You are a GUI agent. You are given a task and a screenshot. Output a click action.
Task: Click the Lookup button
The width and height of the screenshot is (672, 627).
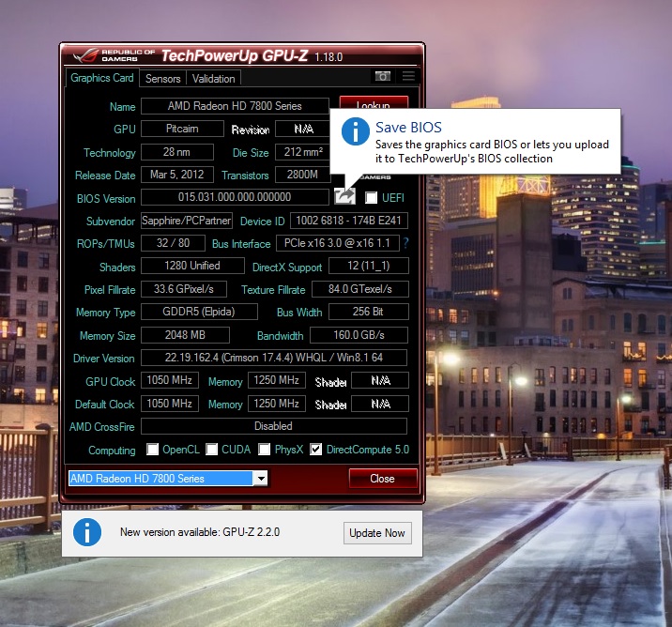click(374, 103)
